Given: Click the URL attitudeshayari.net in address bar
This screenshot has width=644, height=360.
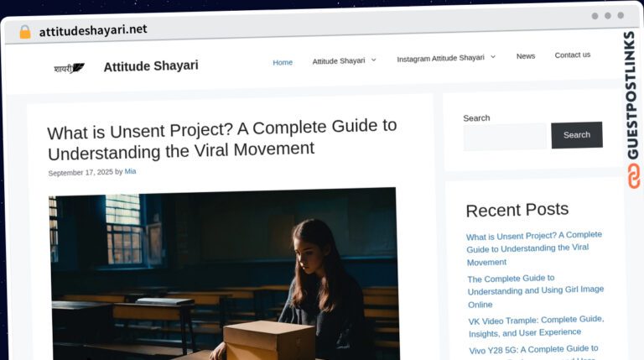Looking at the screenshot, I should click(93, 30).
